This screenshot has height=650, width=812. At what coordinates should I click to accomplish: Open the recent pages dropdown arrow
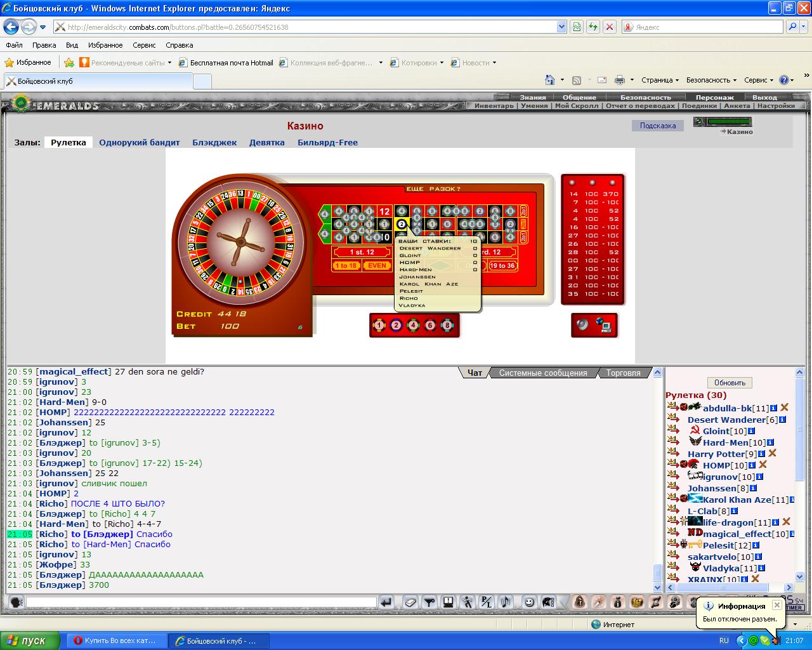click(x=43, y=27)
